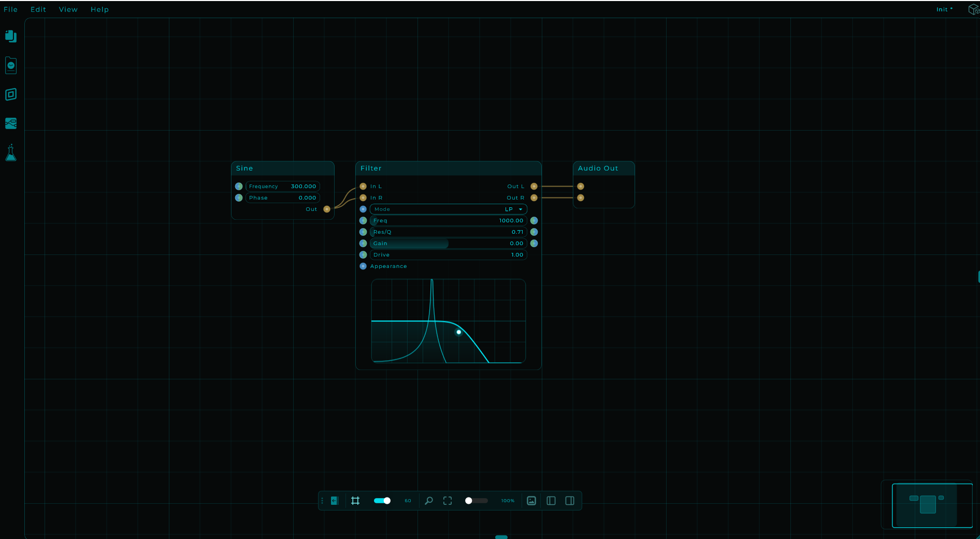Edit the Sine Phase value field
Image resolution: width=980 pixels, height=539 pixels.
pos(283,198)
